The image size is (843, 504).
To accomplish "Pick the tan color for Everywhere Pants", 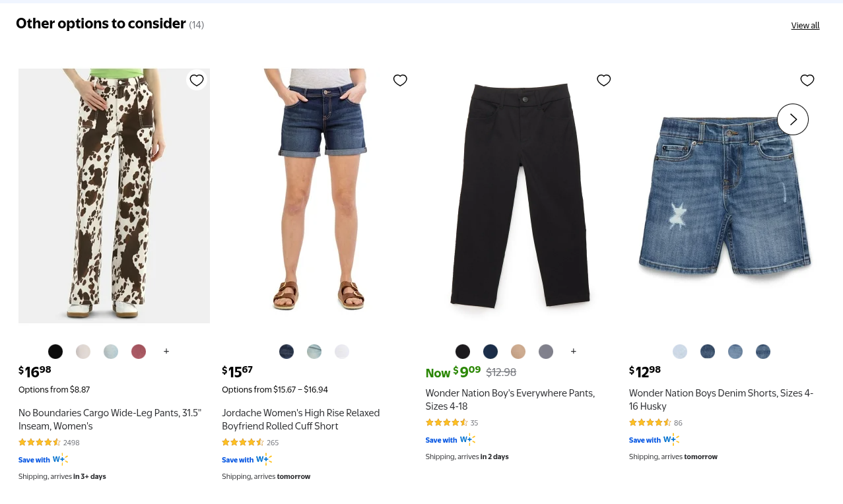I will pos(518,352).
